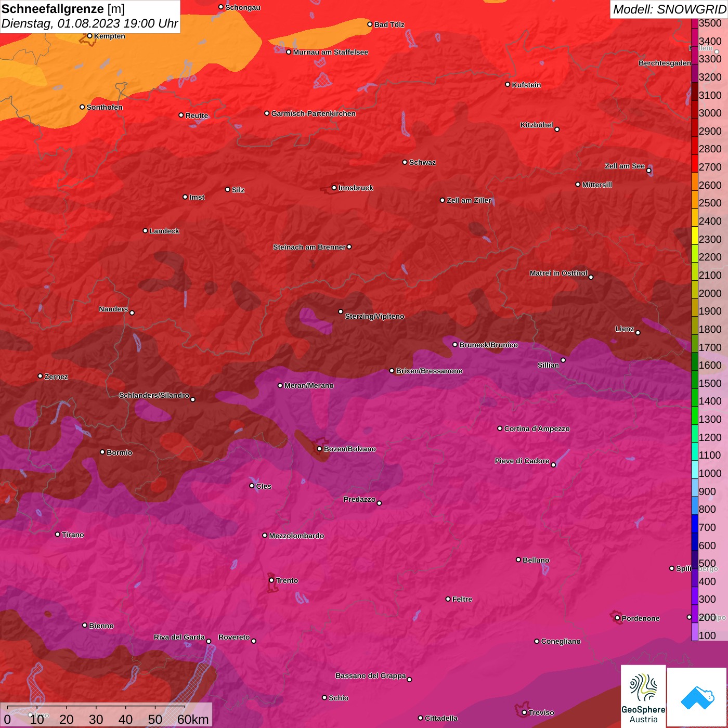
Task: Click the Matrei in Osttirol label
Action: (x=558, y=273)
